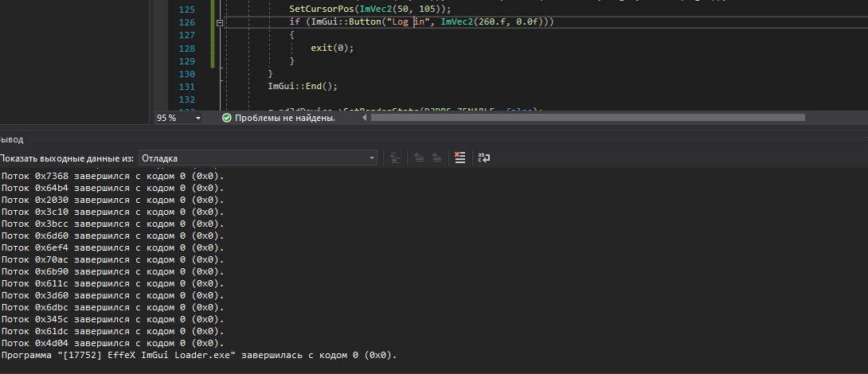Image resolution: width=868 pixels, height=374 pixels.
Task: Click the go to previous message icon
Action: click(419, 158)
